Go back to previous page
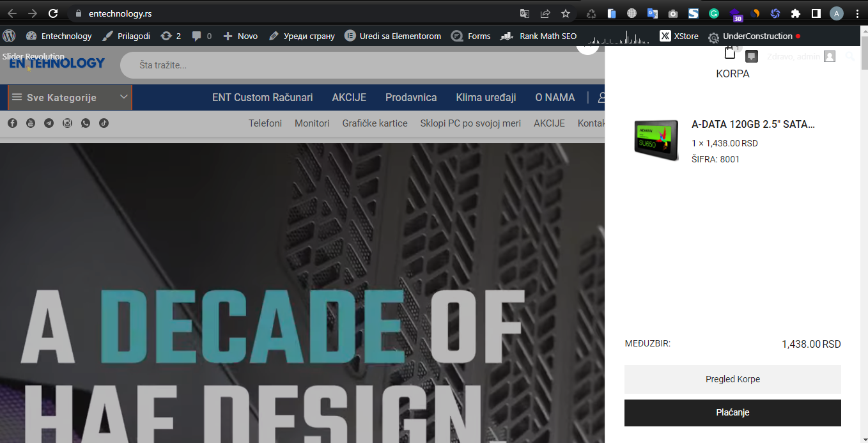The image size is (868, 443). pos(12,13)
